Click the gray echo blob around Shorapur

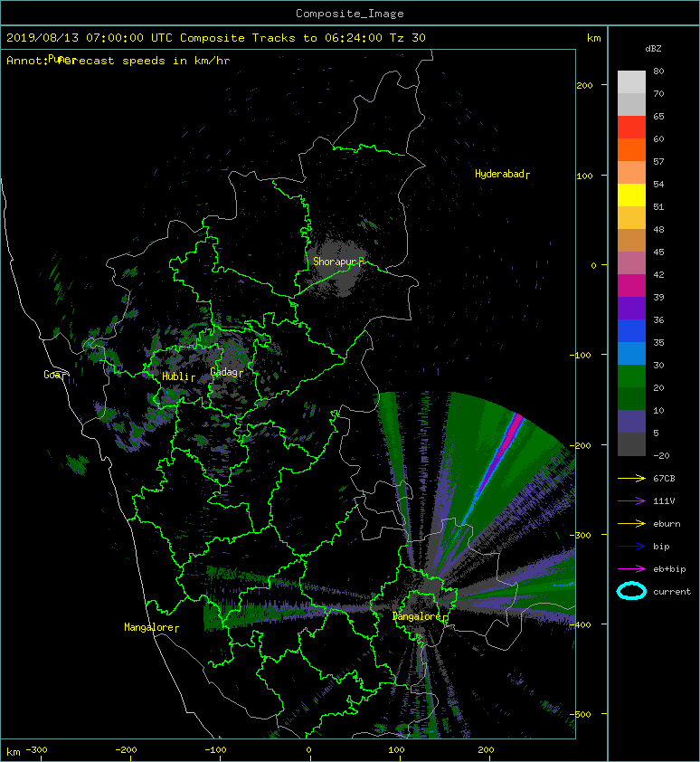[336, 267]
